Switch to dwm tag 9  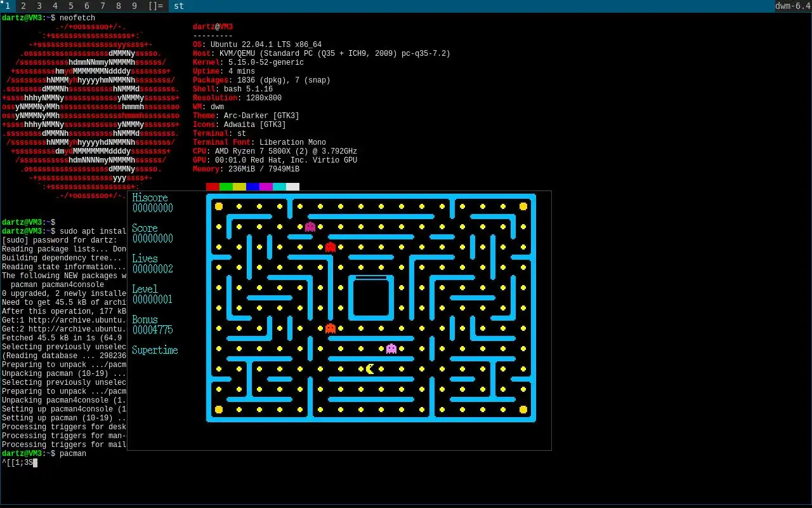(x=134, y=6)
